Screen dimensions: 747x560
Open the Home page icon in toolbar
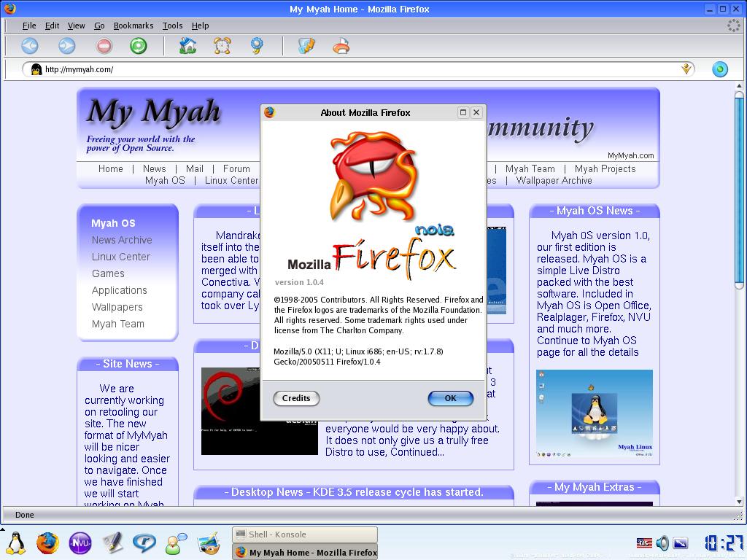pyautogui.click(x=187, y=46)
